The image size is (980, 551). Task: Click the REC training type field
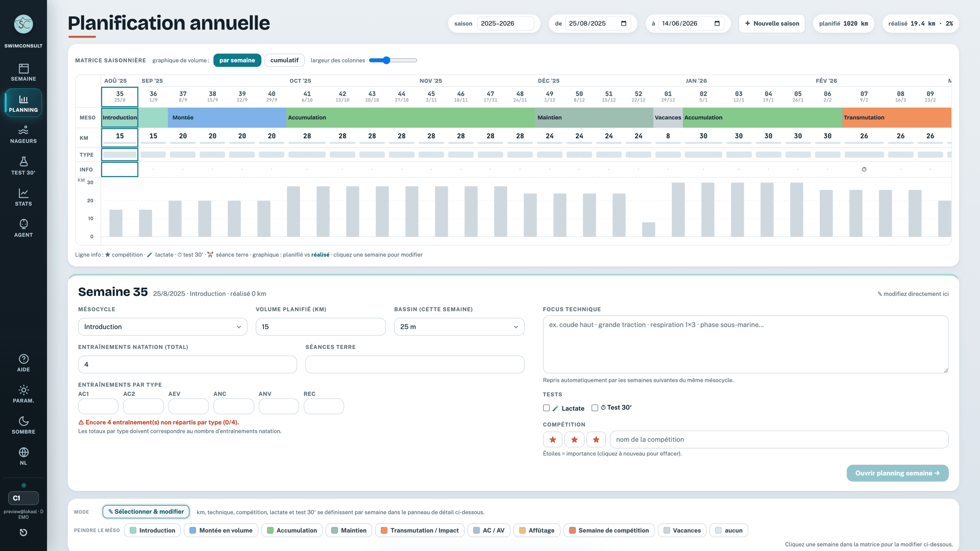point(324,406)
